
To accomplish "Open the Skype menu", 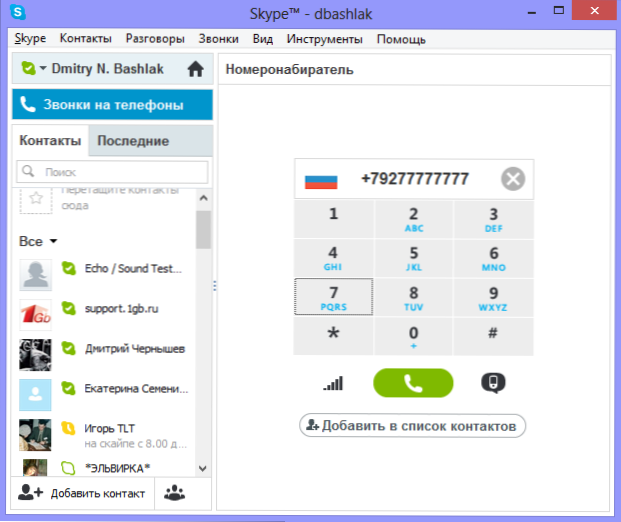I will point(30,38).
